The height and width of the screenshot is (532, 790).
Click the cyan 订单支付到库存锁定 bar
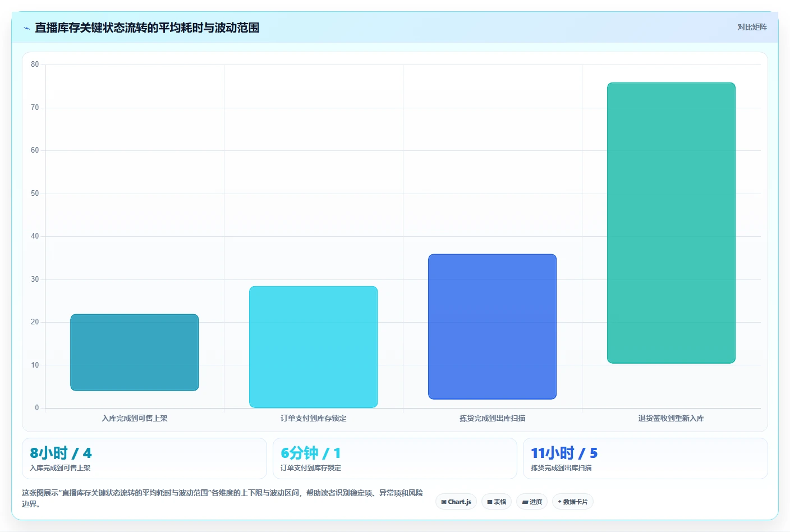click(x=314, y=347)
